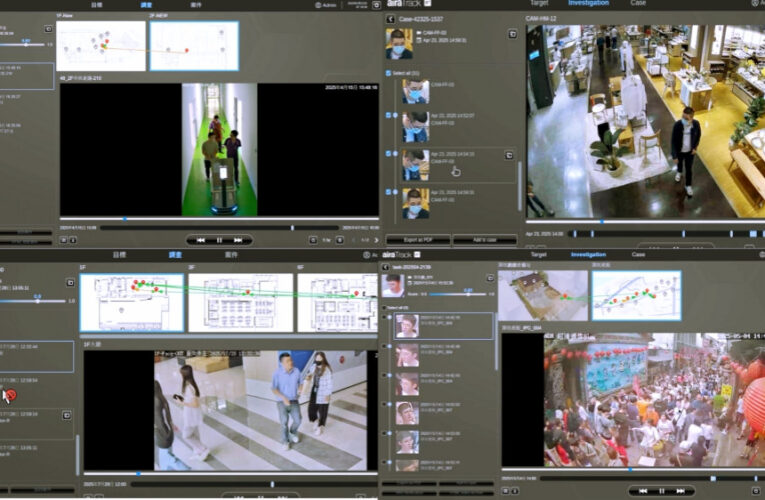Switch to the Target tab in top-right window
The image size is (765, 500).
[538, 4]
